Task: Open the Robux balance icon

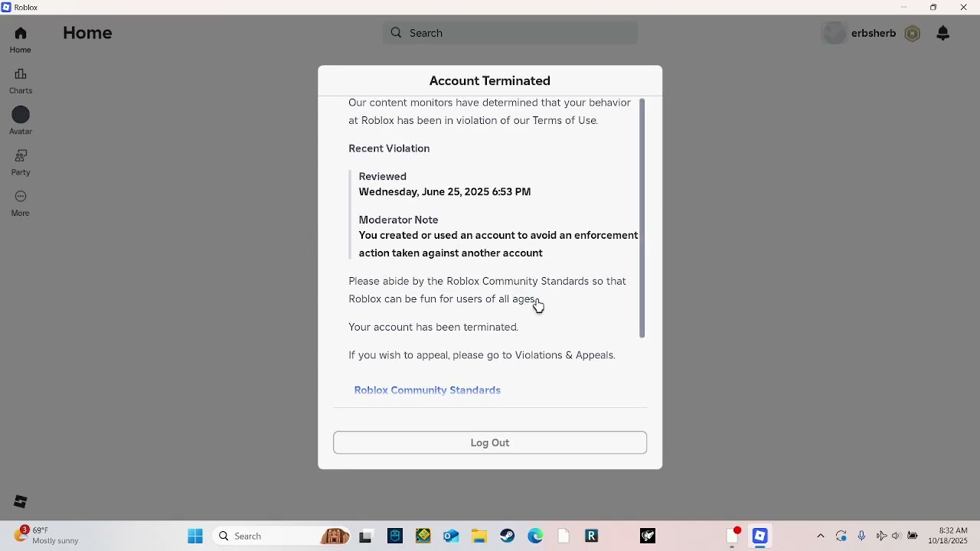Action: 912,33
